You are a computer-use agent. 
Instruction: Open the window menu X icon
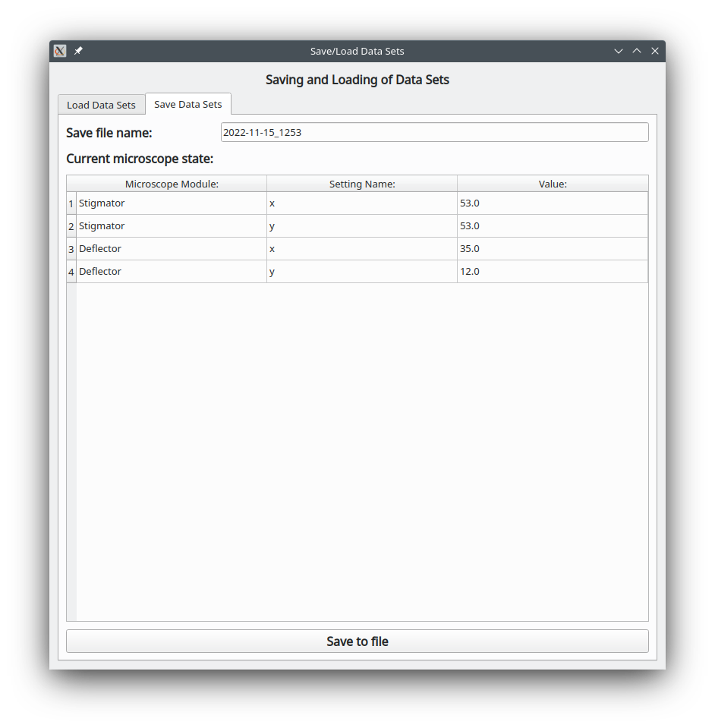pyautogui.click(x=60, y=51)
